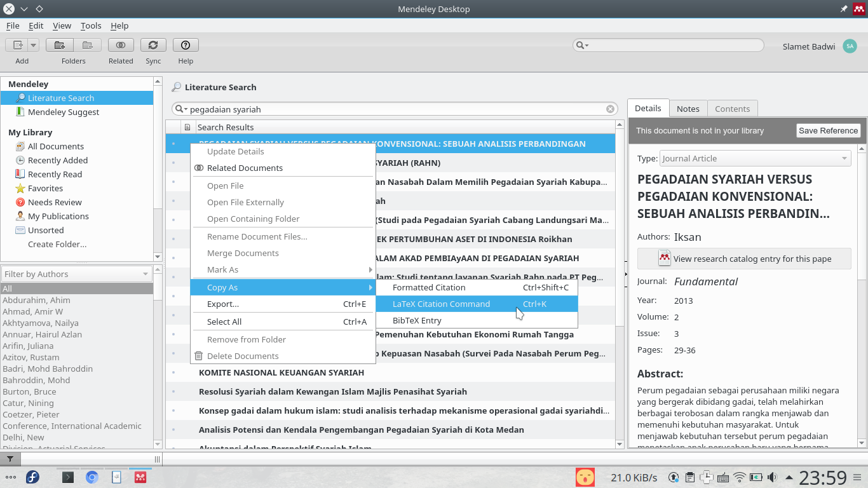Click the create new folder toolbar icon
Image resolution: width=868 pixels, height=488 pixels.
click(x=60, y=45)
